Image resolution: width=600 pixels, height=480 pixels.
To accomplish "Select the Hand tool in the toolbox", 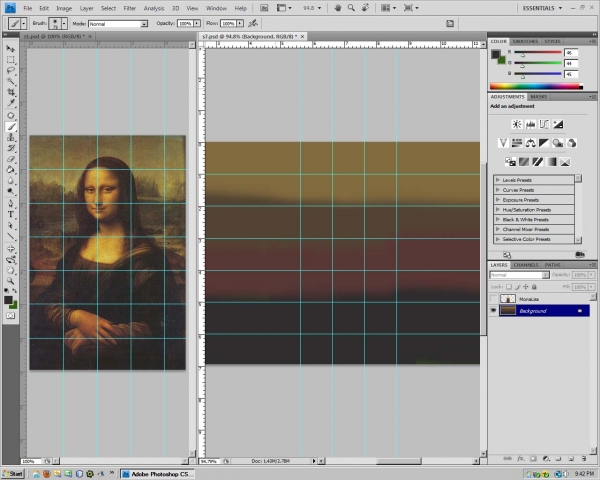I will (11, 270).
